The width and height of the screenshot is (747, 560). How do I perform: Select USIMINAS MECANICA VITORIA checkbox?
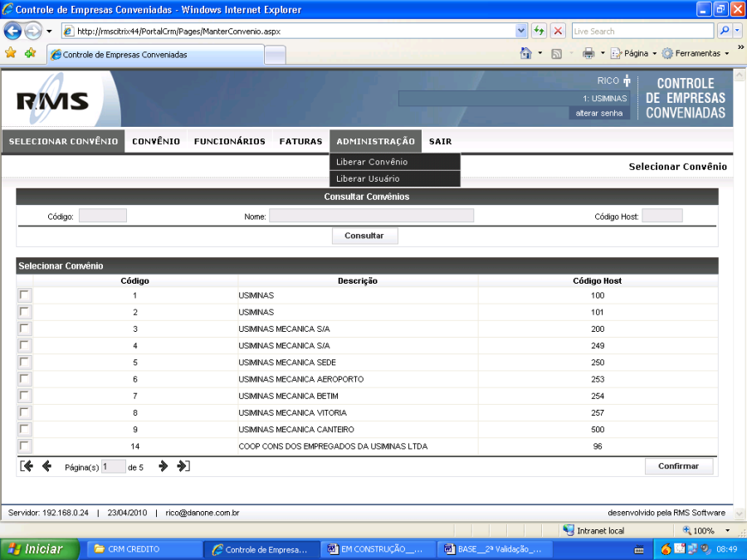click(25, 412)
